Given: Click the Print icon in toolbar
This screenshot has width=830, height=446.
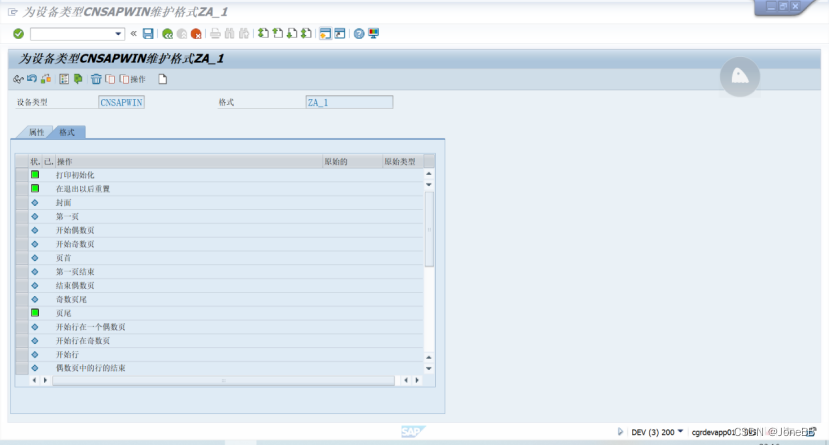Looking at the screenshot, I should 215,34.
